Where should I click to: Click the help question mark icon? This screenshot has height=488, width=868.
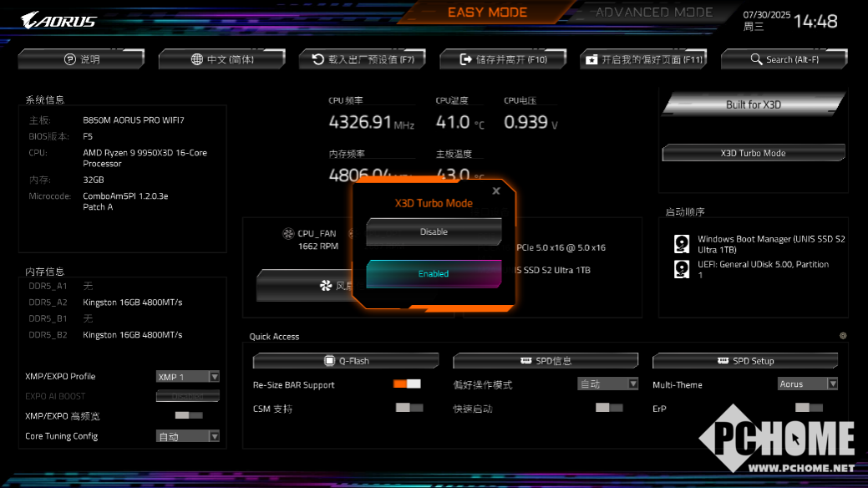[70, 59]
